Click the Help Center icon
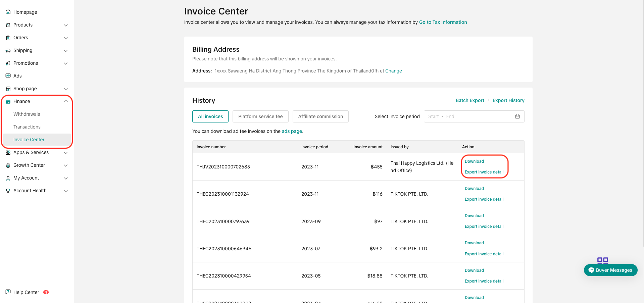 [x=8, y=292]
